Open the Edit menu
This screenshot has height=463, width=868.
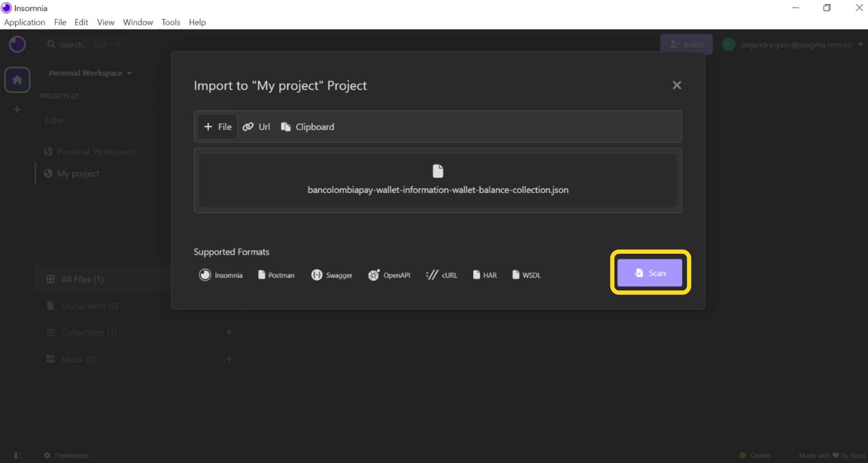pos(81,22)
